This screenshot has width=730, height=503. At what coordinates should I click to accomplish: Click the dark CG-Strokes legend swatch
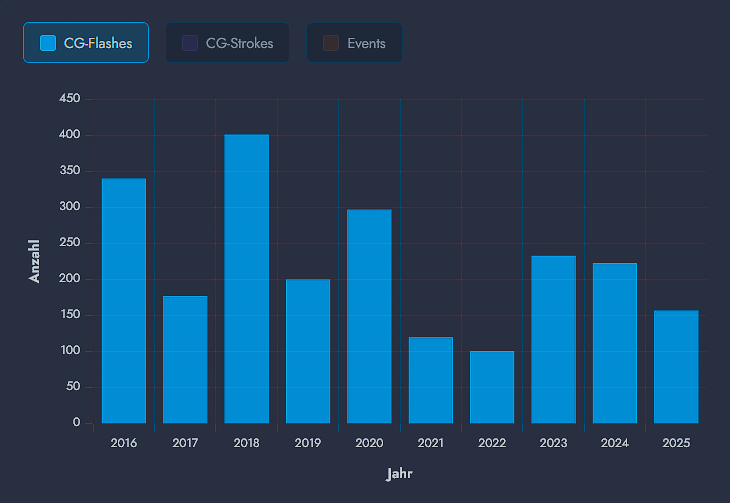tap(190, 43)
